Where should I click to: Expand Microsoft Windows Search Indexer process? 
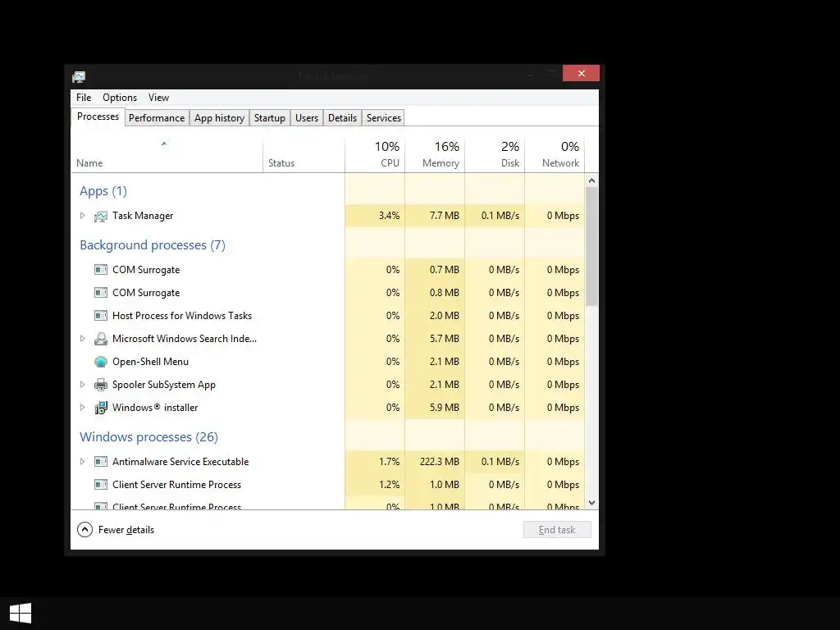83,339
